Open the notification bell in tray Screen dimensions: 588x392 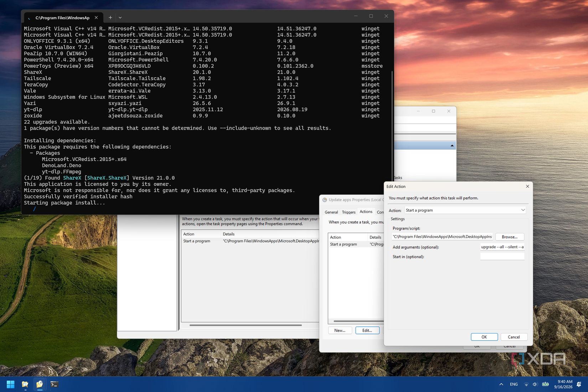click(x=579, y=384)
